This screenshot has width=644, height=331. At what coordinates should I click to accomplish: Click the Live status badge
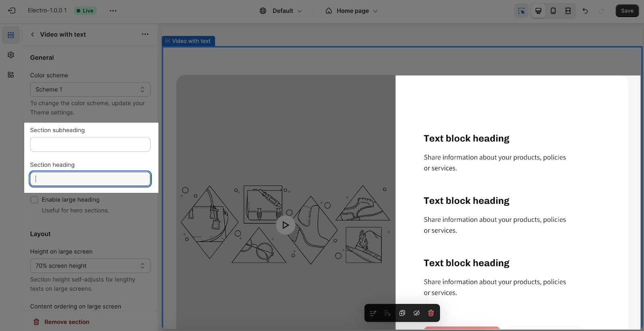(85, 11)
